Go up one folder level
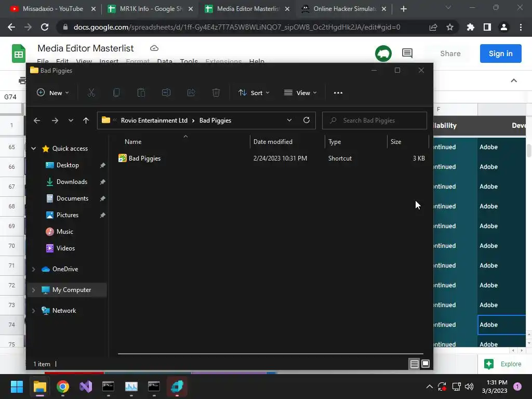Viewport: 532px width, 399px height. coord(86,121)
